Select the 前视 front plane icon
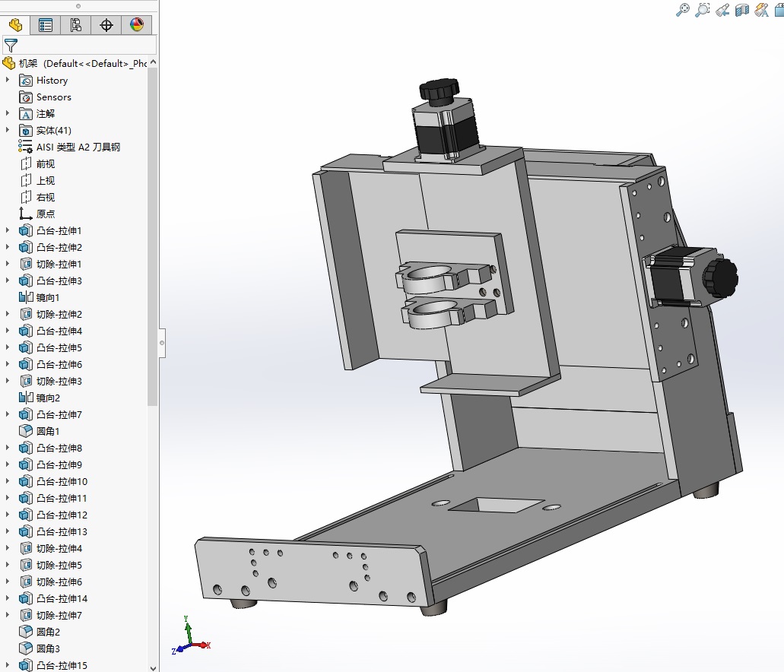The height and width of the screenshot is (672, 784). click(26, 163)
